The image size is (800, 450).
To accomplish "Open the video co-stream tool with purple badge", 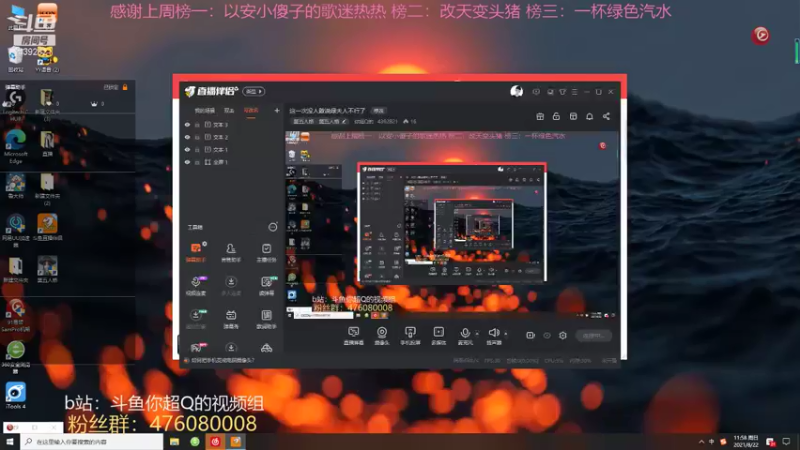I will (196, 286).
